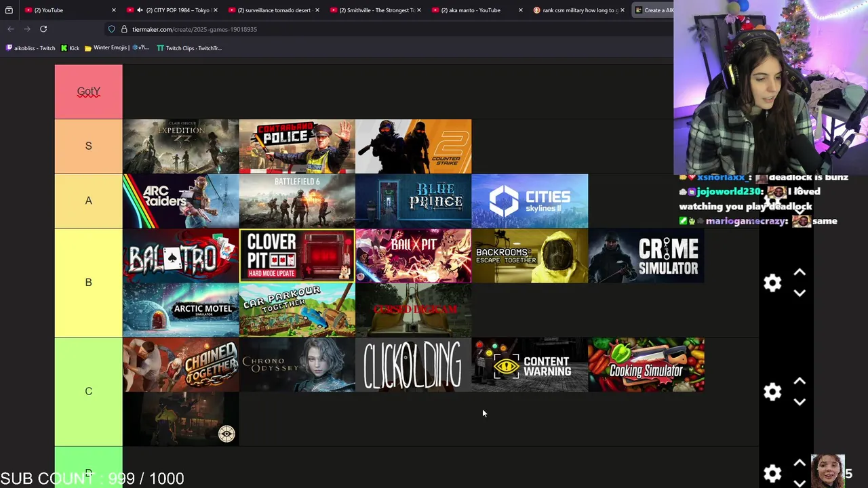The image size is (868, 488).
Task: Click the S tier label
Action: [x=88, y=146]
